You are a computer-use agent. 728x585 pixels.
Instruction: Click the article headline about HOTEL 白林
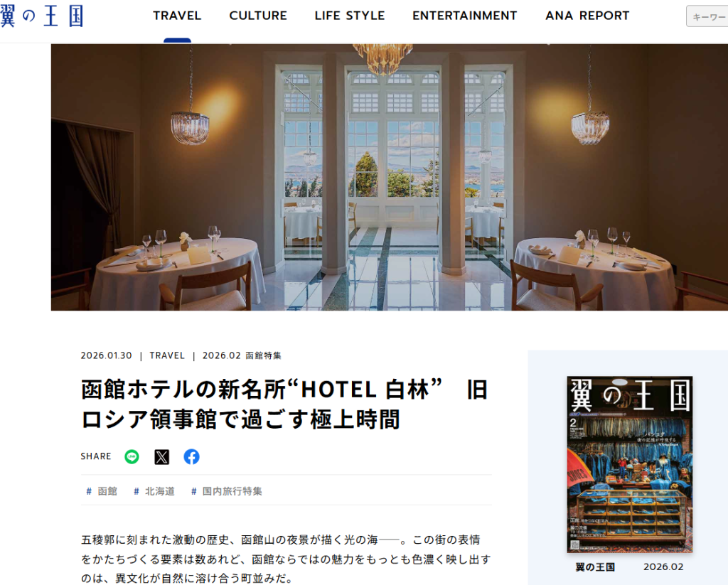coord(284,404)
